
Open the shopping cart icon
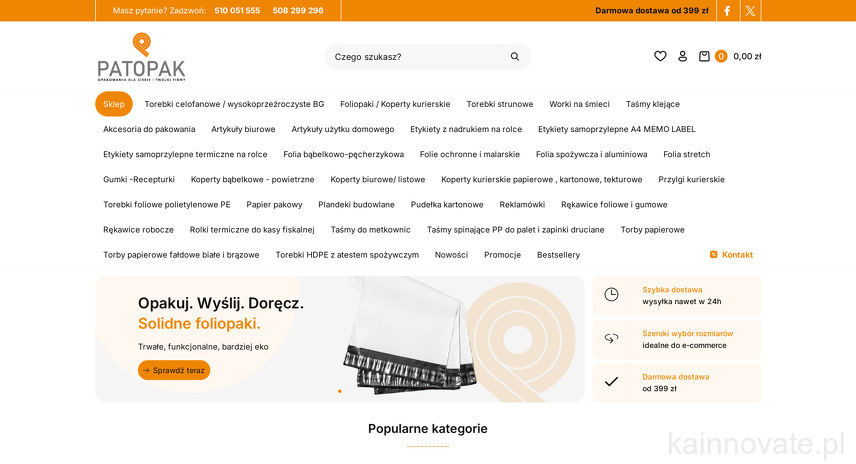pos(705,56)
